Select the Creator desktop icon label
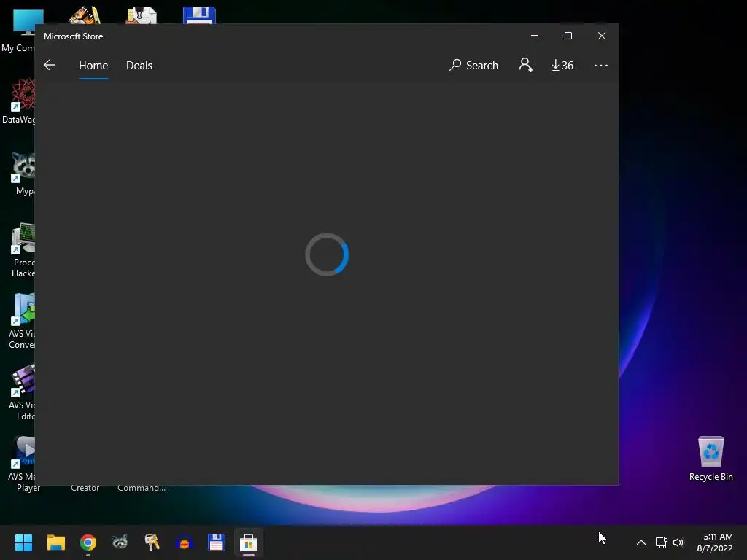 (x=85, y=488)
